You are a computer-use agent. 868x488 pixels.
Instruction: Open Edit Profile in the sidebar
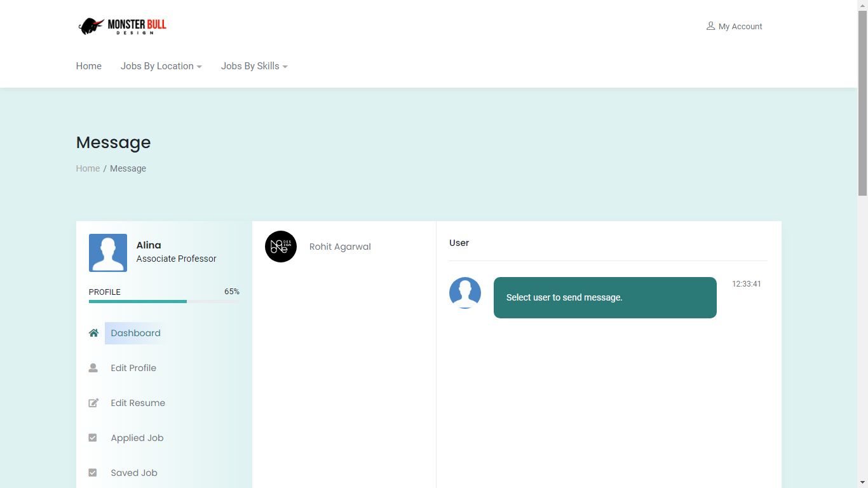click(x=133, y=368)
